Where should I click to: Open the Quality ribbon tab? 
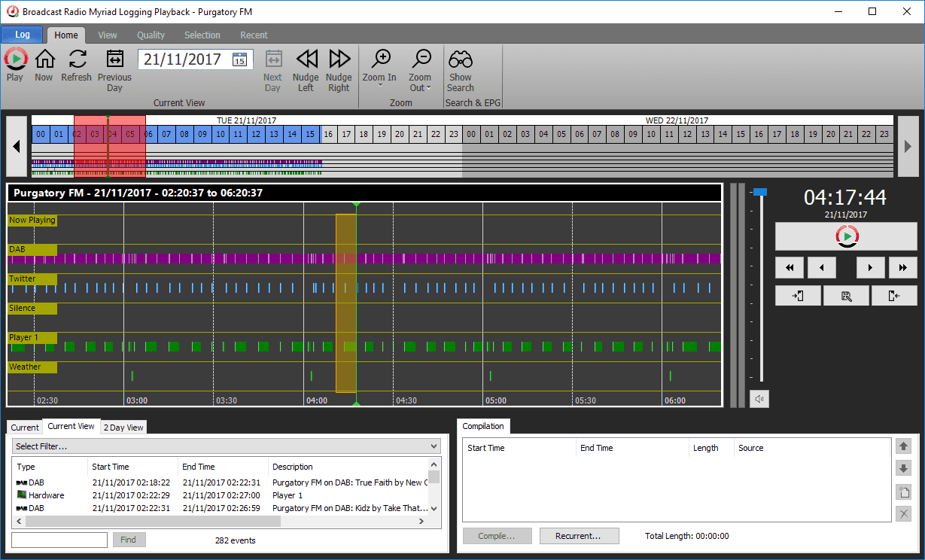click(151, 35)
